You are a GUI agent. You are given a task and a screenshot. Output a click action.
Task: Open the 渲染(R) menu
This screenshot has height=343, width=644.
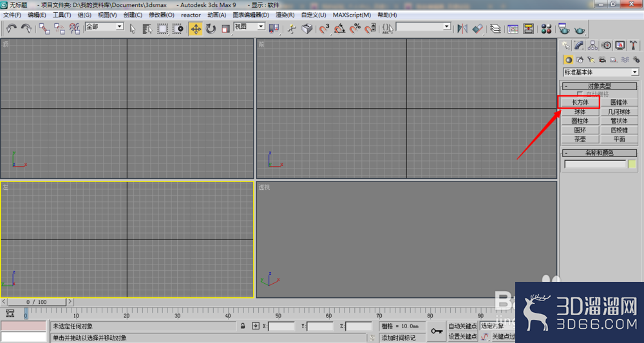click(x=285, y=15)
